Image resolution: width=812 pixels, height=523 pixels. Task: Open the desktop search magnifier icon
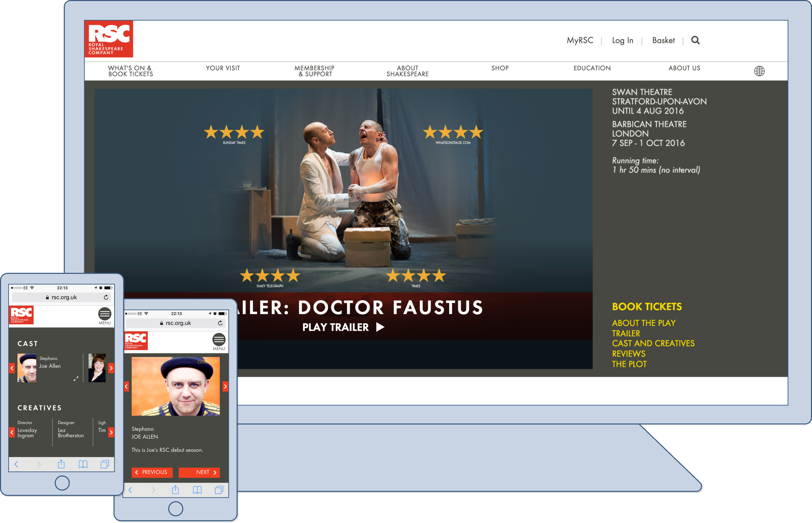[695, 40]
